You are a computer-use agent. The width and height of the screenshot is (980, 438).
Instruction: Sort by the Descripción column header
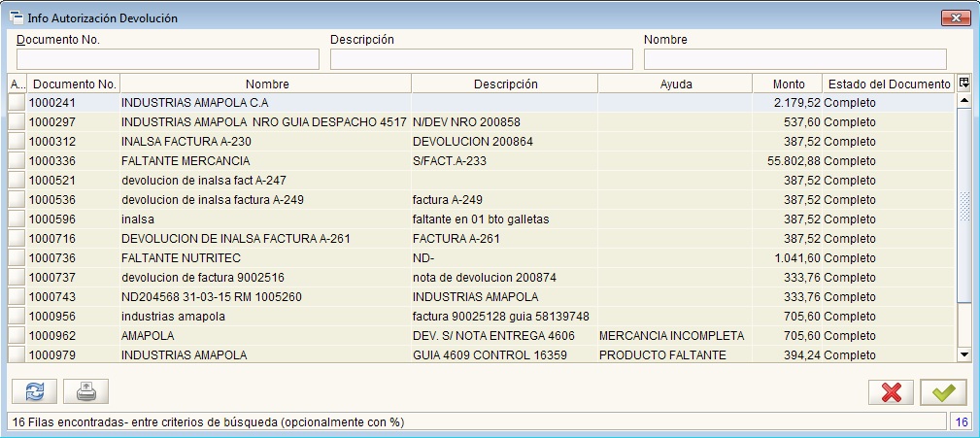[x=505, y=84]
